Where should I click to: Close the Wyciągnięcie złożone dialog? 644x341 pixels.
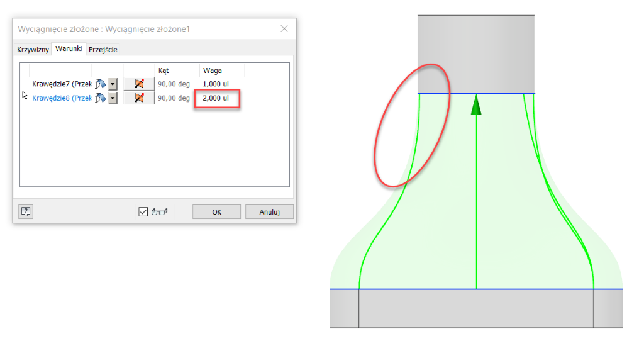point(284,29)
